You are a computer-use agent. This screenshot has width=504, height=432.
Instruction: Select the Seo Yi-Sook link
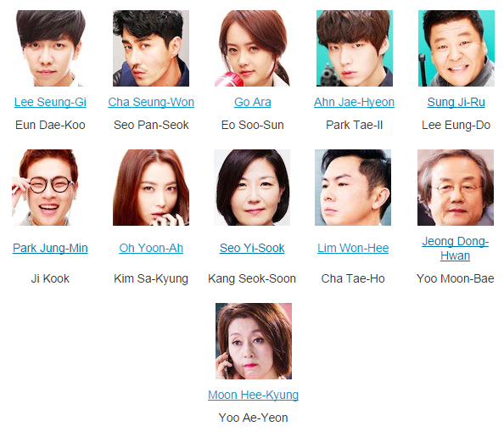[252, 248]
